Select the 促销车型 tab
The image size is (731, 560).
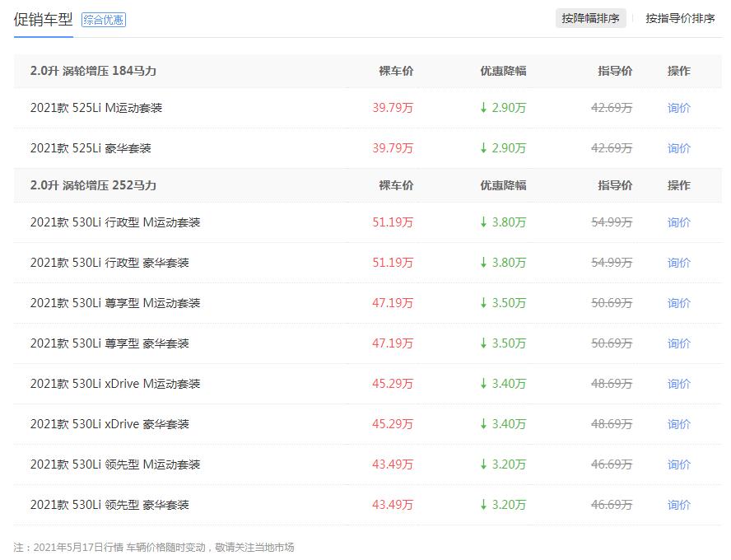click(44, 20)
